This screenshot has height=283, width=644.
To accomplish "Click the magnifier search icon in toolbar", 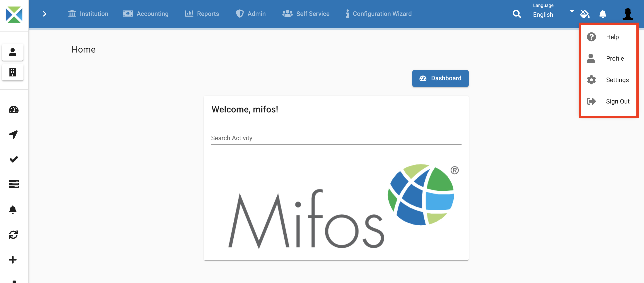I will pyautogui.click(x=517, y=14).
